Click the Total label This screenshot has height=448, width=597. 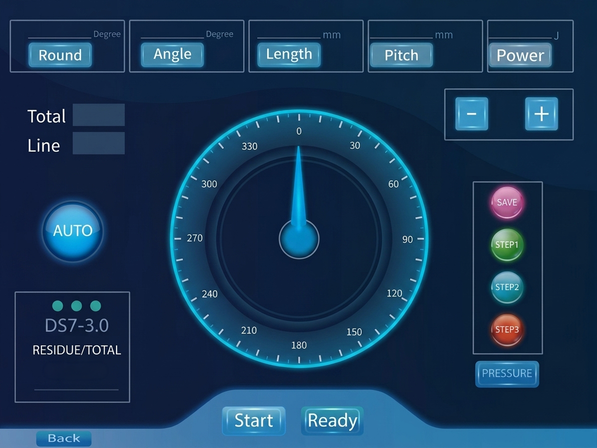[46, 116]
